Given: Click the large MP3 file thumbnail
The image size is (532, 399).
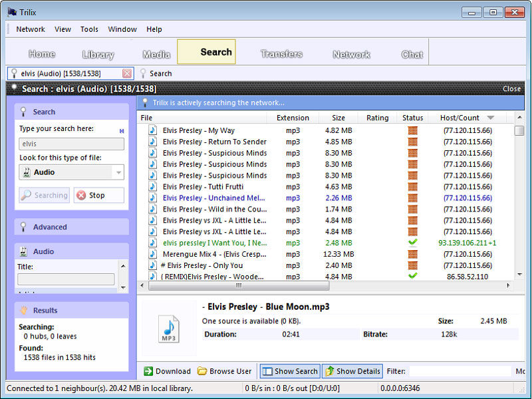Looking at the screenshot, I should tap(169, 329).
